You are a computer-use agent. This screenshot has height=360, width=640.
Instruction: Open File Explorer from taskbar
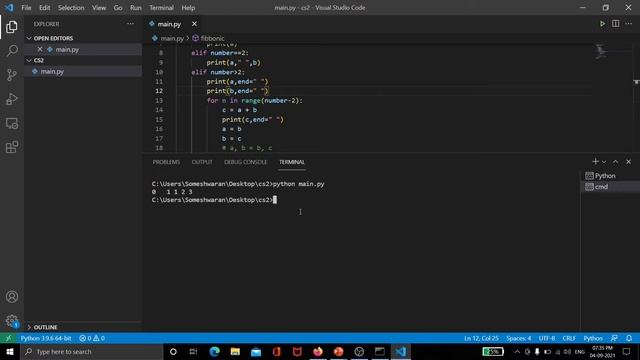coord(235,351)
